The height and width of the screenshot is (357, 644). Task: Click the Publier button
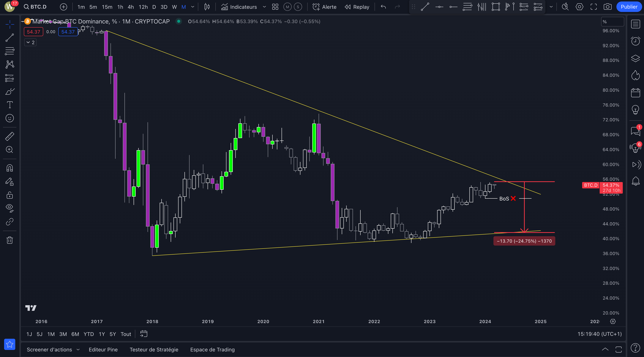(x=629, y=7)
